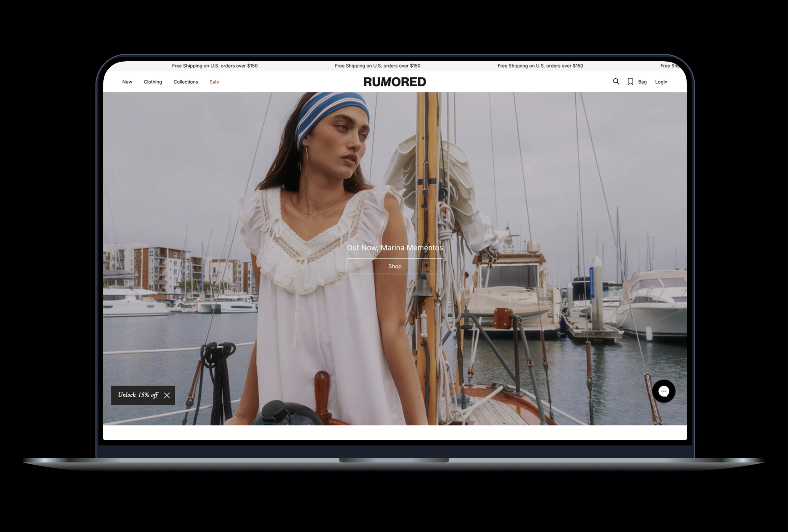Viewport: 788px width, 532px height.
Task: Click the bookmark-shaped bag icon
Action: pyautogui.click(x=630, y=82)
